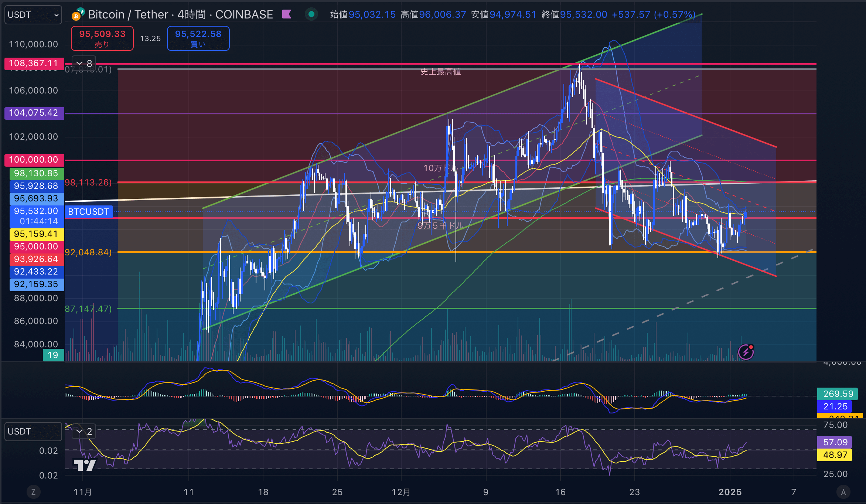Click the 史上最高値 chart annotation
866x504 pixels.
coord(441,72)
